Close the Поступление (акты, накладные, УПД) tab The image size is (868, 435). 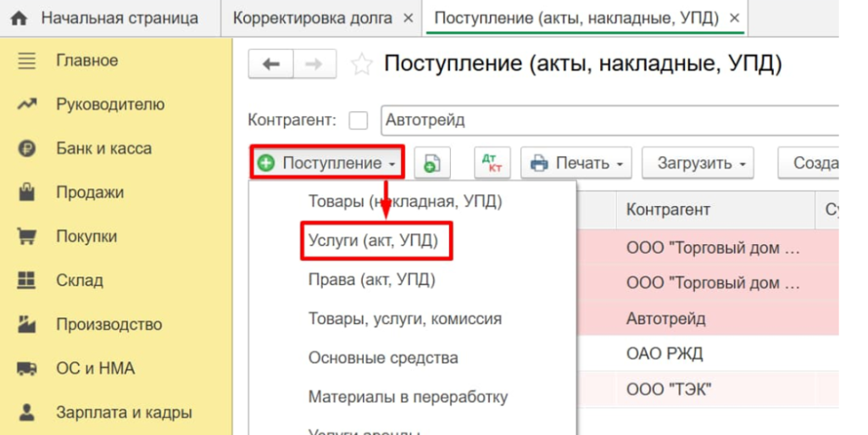[x=734, y=18]
